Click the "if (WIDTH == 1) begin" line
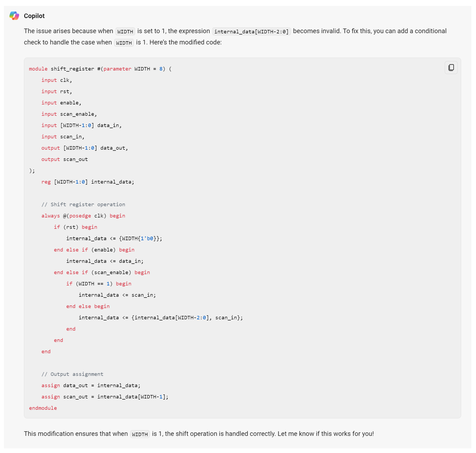476x453 pixels. tap(99, 283)
